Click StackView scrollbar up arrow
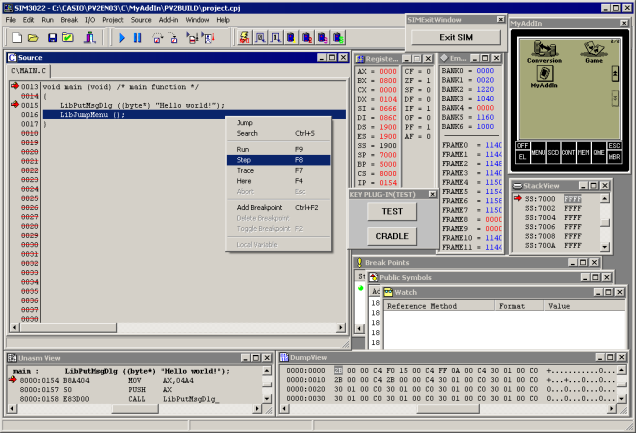The height and width of the screenshot is (433, 636). pos(605,198)
